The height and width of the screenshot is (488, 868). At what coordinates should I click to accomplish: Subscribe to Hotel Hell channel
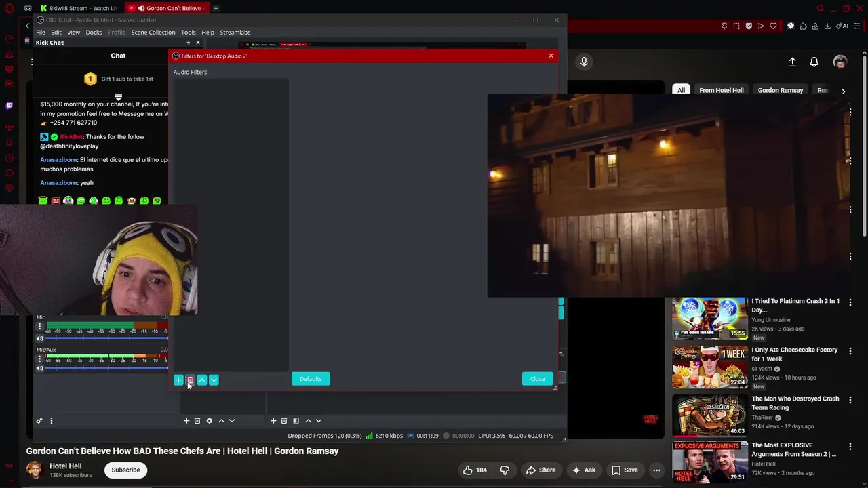[125, 470]
